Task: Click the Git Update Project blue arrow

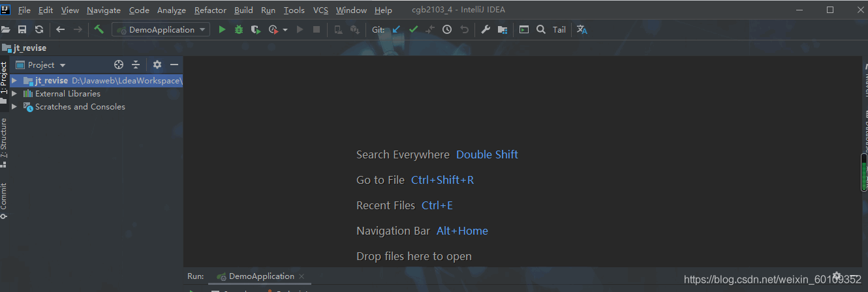Action: tap(396, 29)
